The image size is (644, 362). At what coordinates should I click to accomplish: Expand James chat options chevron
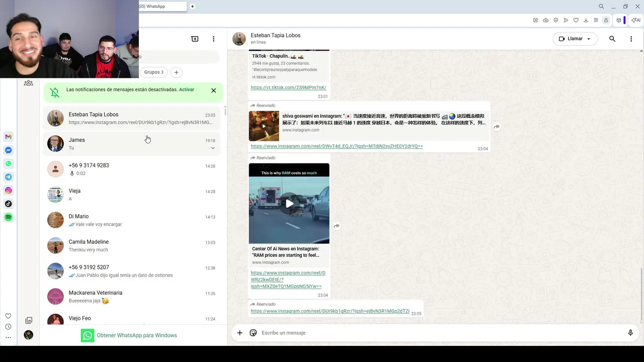coord(213,148)
